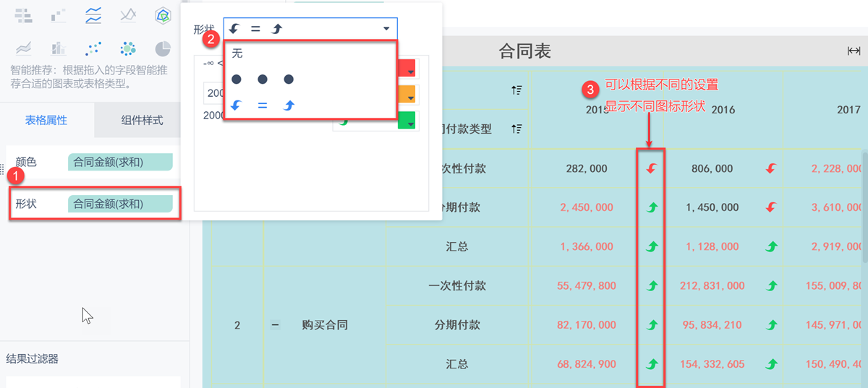Click the 合同表 table title
Viewport: 868px width, 388px height.
click(x=525, y=51)
